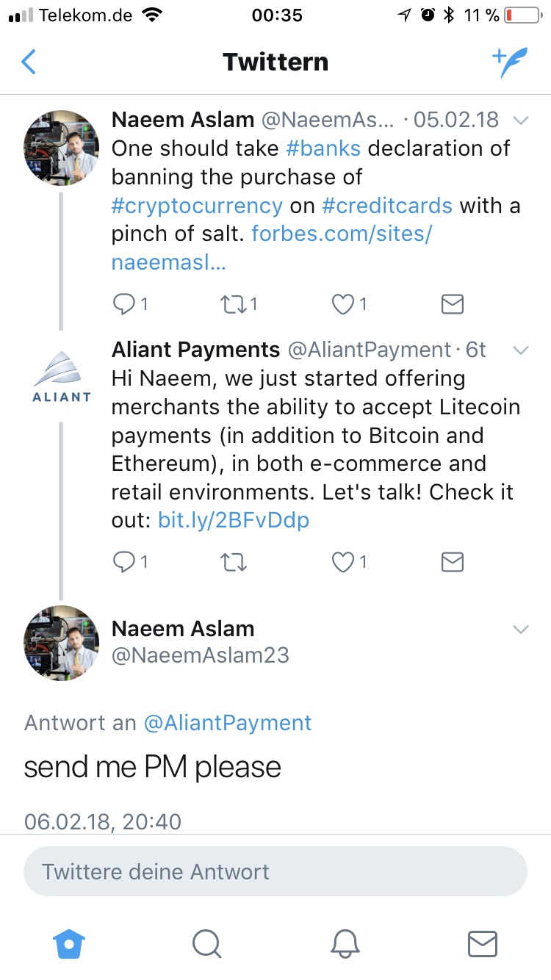Go back using the blue back arrow
The image size is (551, 980).
[28, 62]
